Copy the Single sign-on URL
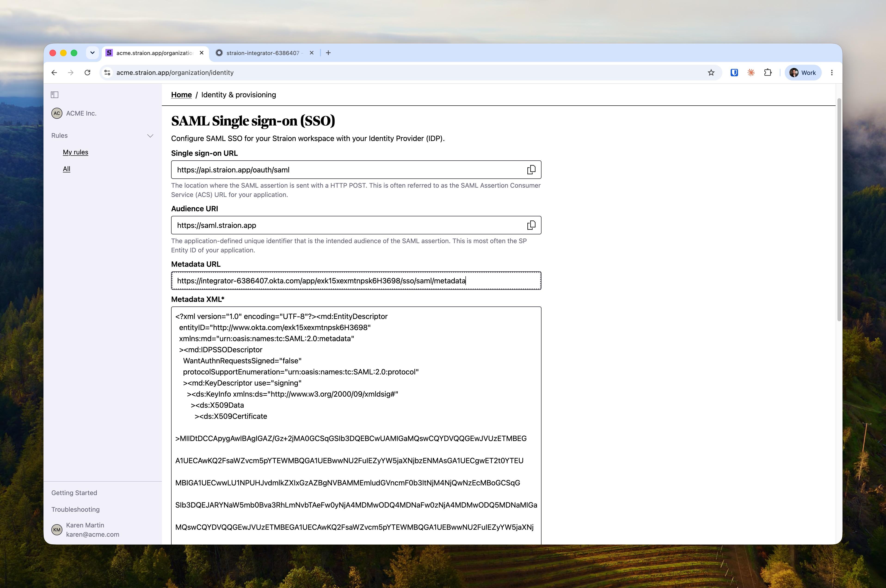The width and height of the screenshot is (886, 588). [531, 170]
